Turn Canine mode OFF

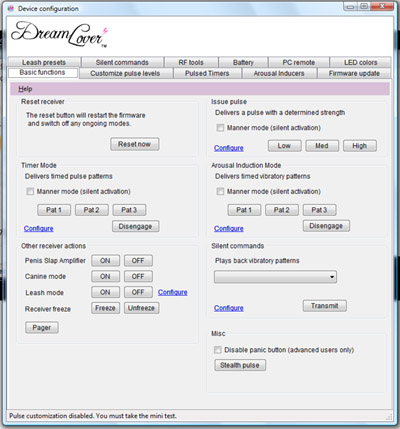point(138,276)
